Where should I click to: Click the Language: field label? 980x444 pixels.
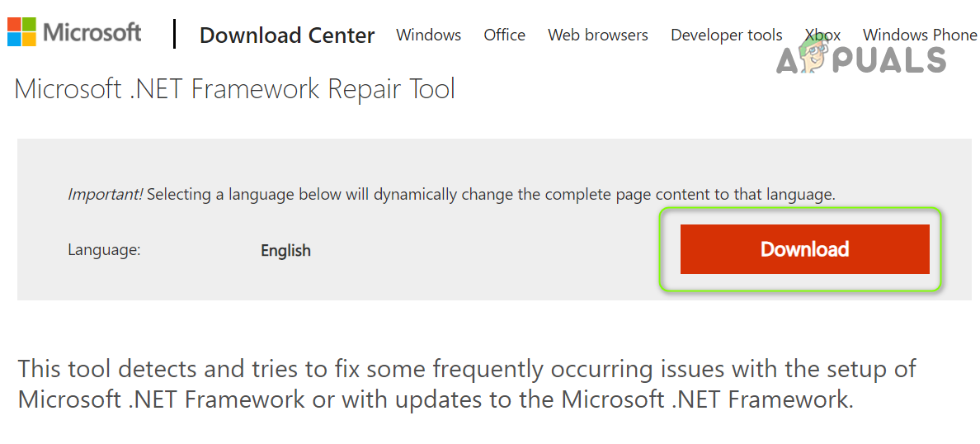[x=104, y=249]
